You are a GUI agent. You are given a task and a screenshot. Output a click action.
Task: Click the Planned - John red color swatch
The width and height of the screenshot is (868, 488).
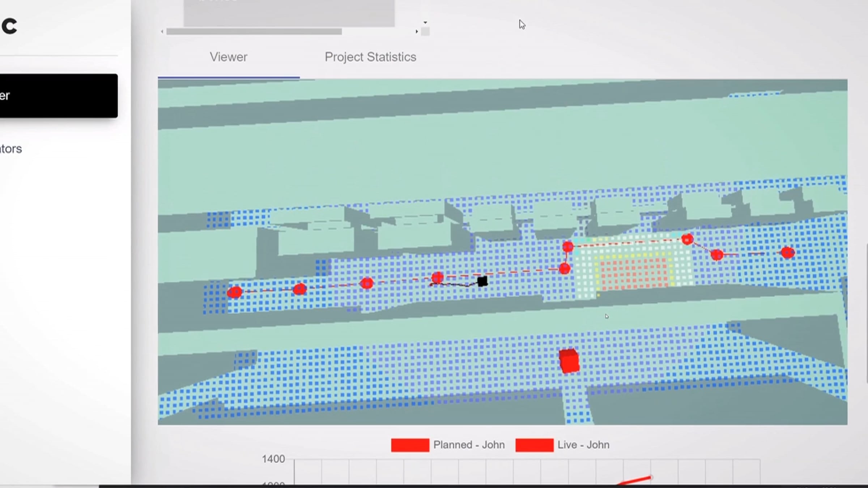tap(410, 445)
